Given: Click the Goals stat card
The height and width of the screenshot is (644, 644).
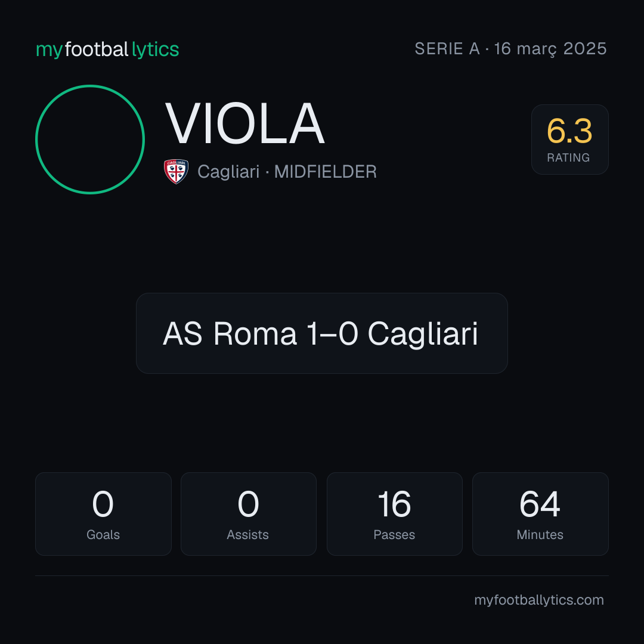Looking at the screenshot, I should pyautogui.click(x=103, y=514).
